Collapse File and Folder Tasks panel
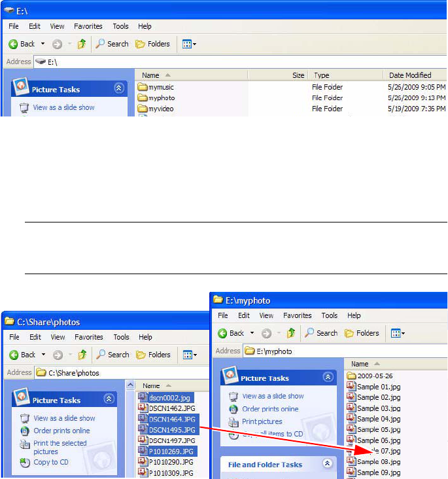Viewport: 448px width, 479px height. point(327,464)
